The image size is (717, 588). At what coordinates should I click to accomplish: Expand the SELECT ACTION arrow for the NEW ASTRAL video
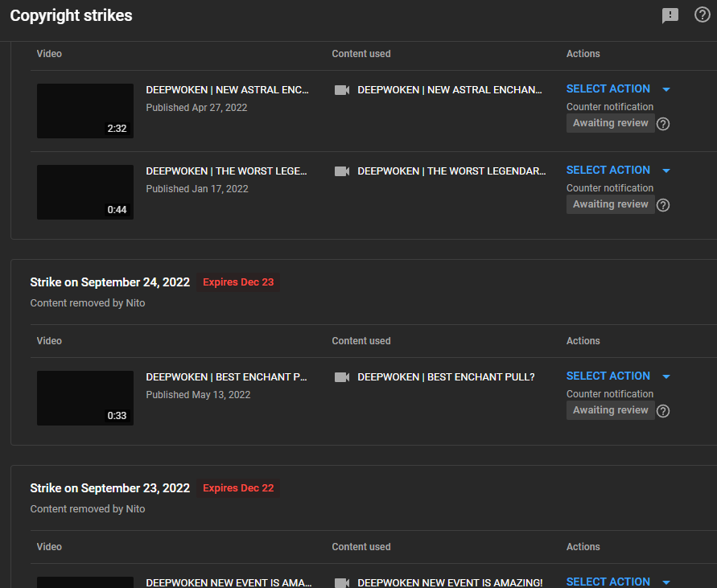pyautogui.click(x=666, y=89)
